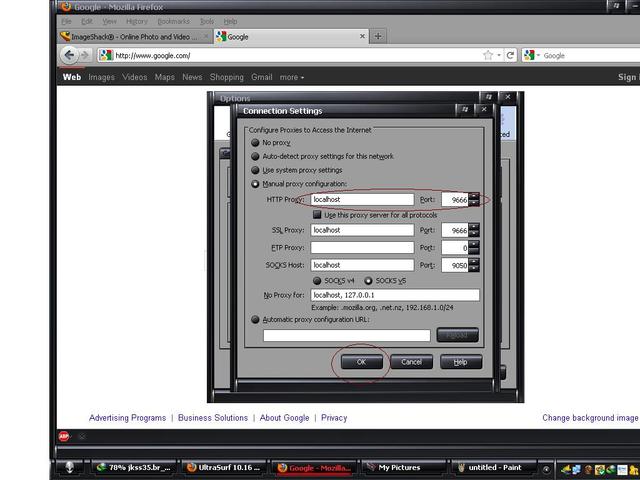Click the SOCKS port stepper arrows

[474, 265]
